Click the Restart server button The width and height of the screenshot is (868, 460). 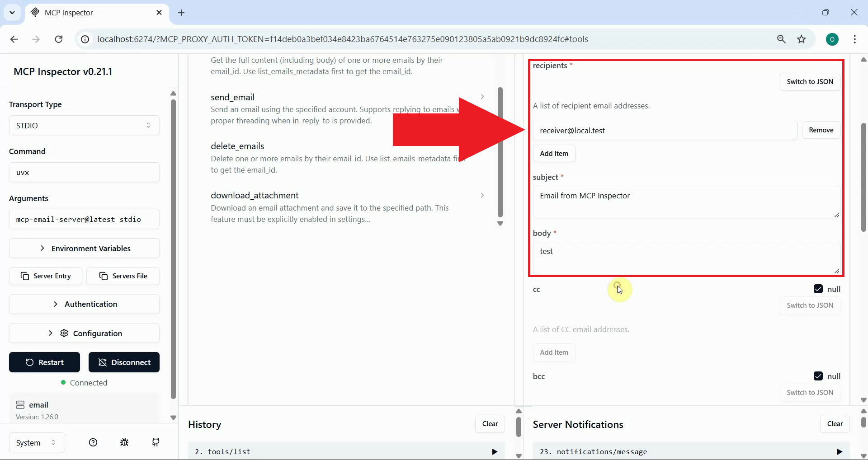(44, 362)
